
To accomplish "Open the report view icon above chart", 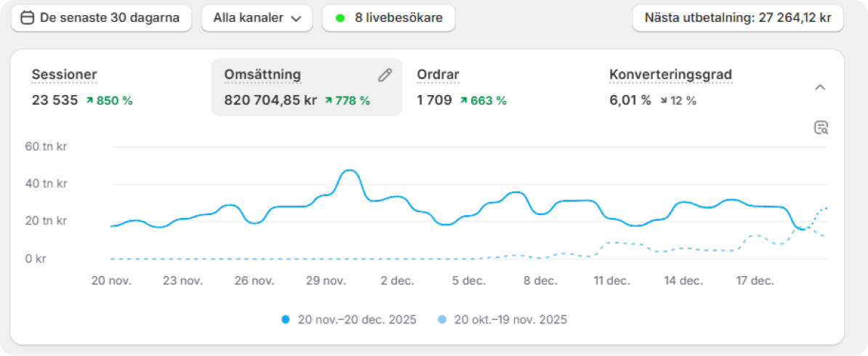I will 821,128.
